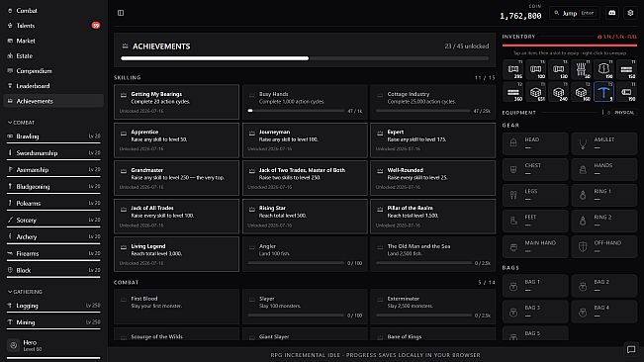
Task: Open the Slayer achievement card
Action: click(305, 307)
